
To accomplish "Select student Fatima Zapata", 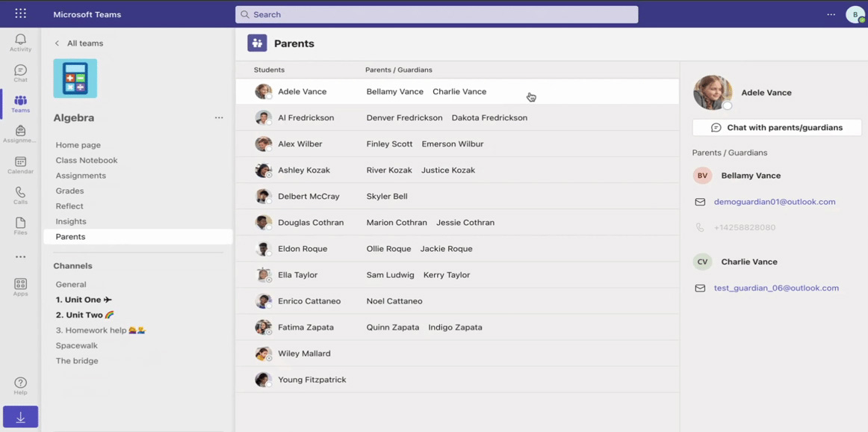I will tap(306, 327).
